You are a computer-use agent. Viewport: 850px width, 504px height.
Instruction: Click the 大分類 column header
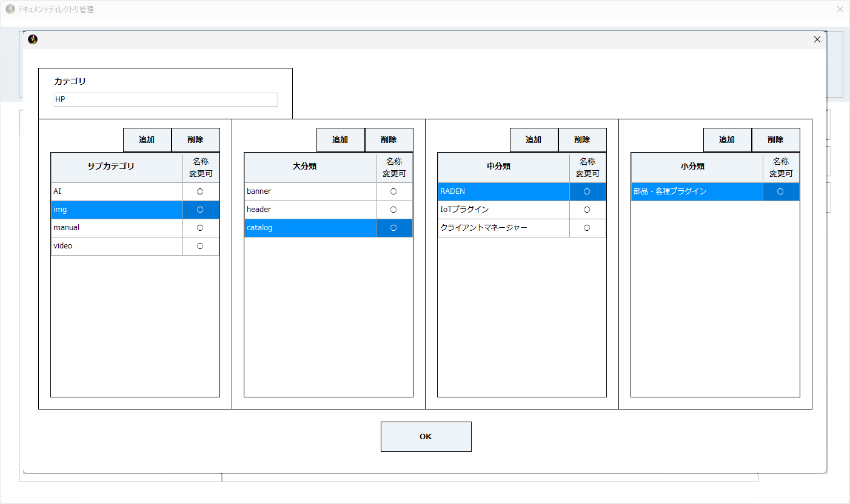(310, 167)
